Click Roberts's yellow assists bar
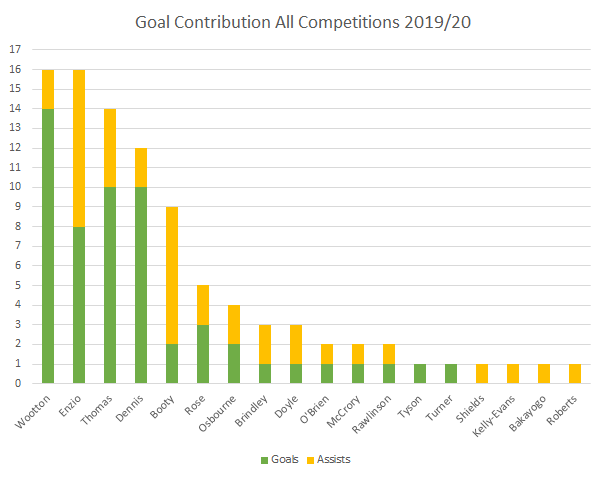The image size is (605, 480). (576, 373)
